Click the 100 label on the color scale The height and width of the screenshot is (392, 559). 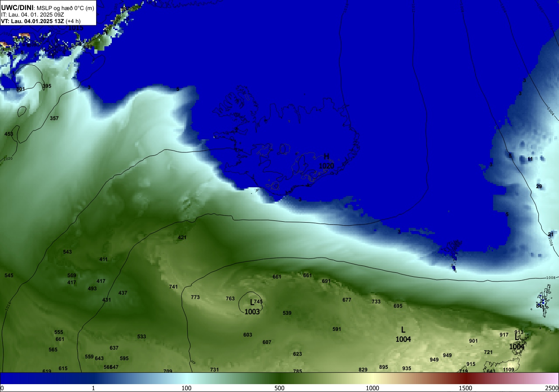[186, 388]
